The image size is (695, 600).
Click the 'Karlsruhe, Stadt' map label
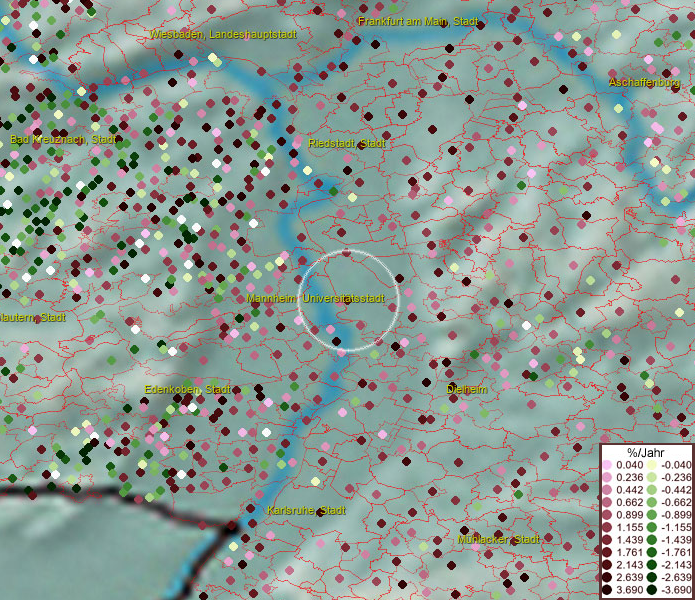click(x=306, y=510)
